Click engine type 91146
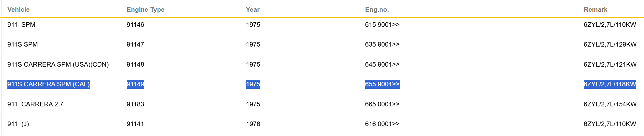Viewport: 644px width, 136px height. [x=135, y=25]
